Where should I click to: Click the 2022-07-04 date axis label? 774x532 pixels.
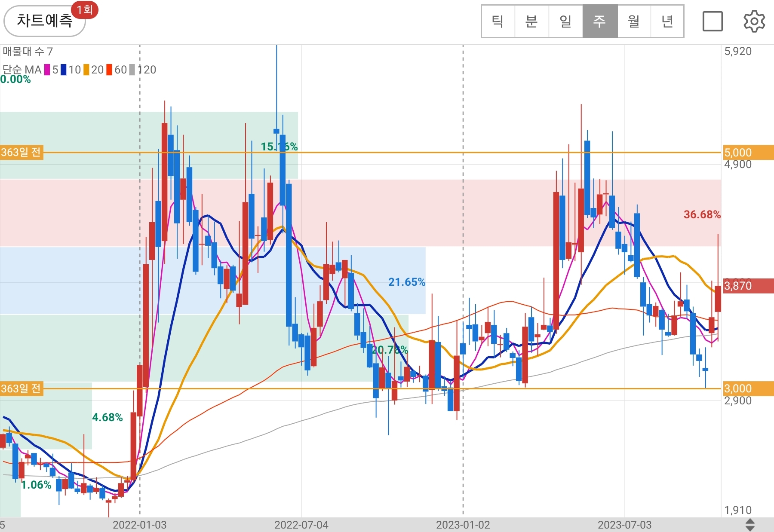coord(301,525)
